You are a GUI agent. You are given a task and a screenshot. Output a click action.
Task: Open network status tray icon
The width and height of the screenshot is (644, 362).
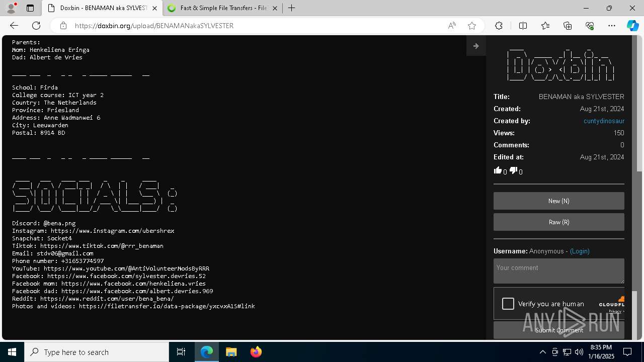click(x=567, y=352)
